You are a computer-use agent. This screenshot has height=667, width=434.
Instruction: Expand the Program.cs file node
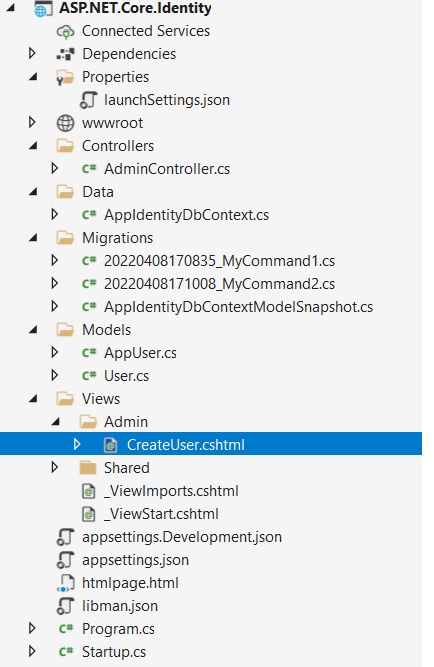tap(32, 628)
